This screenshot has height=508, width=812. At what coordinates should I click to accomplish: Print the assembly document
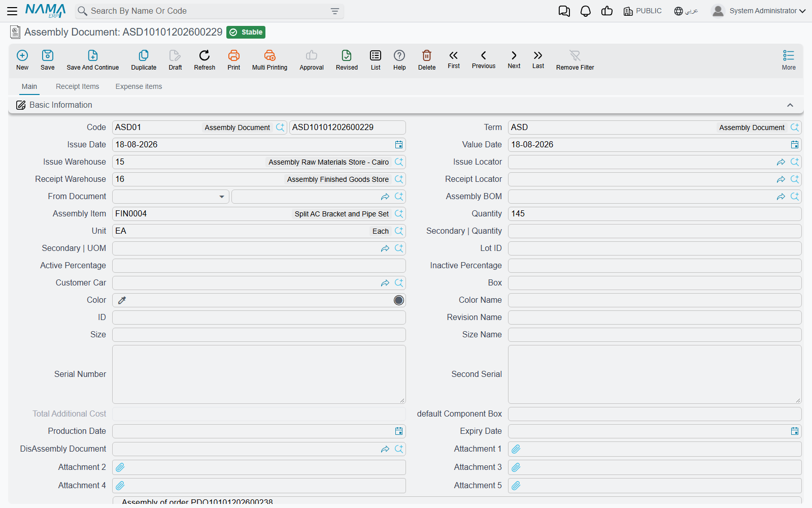click(x=234, y=60)
